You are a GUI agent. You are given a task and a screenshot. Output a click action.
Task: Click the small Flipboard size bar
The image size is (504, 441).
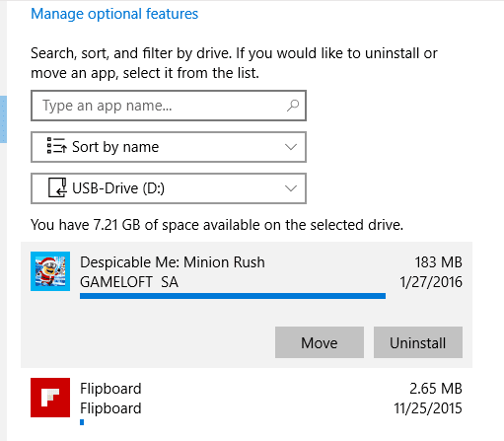pos(82,422)
